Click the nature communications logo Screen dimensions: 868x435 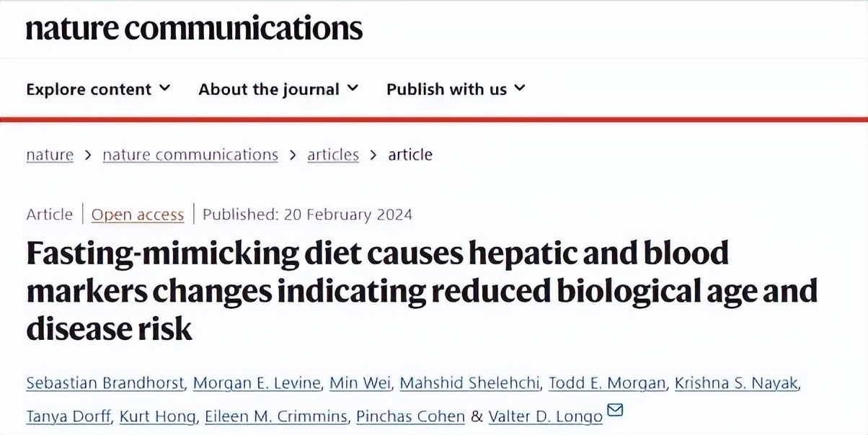[x=194, y=27]
